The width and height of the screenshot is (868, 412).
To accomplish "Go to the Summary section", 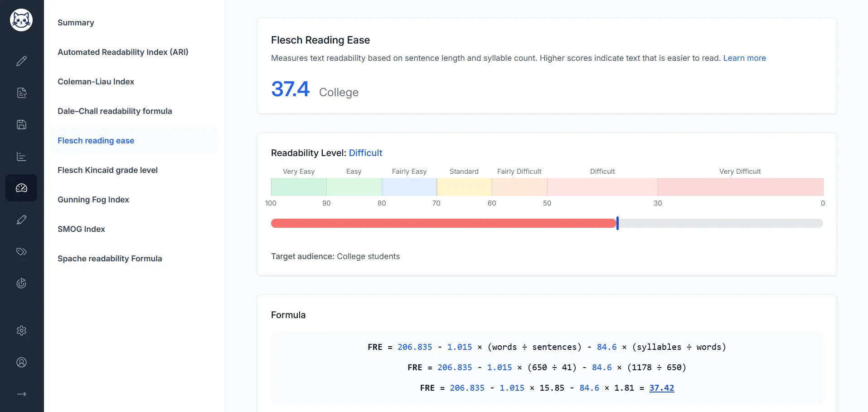I will coord(76,23).
